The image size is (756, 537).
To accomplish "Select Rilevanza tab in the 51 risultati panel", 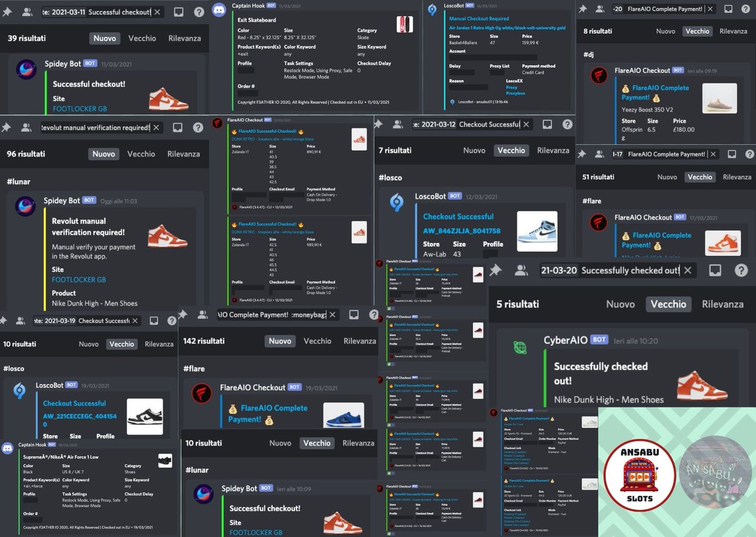I will (737, 177).
